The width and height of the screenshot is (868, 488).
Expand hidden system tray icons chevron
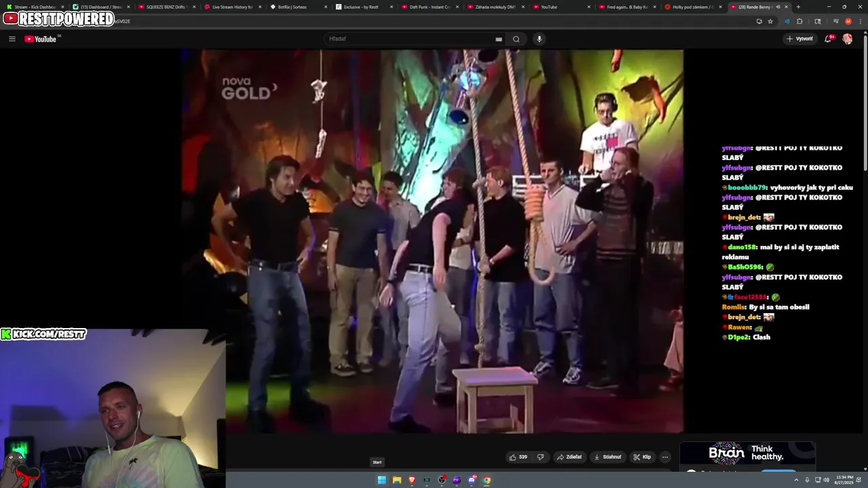[796, 480]
